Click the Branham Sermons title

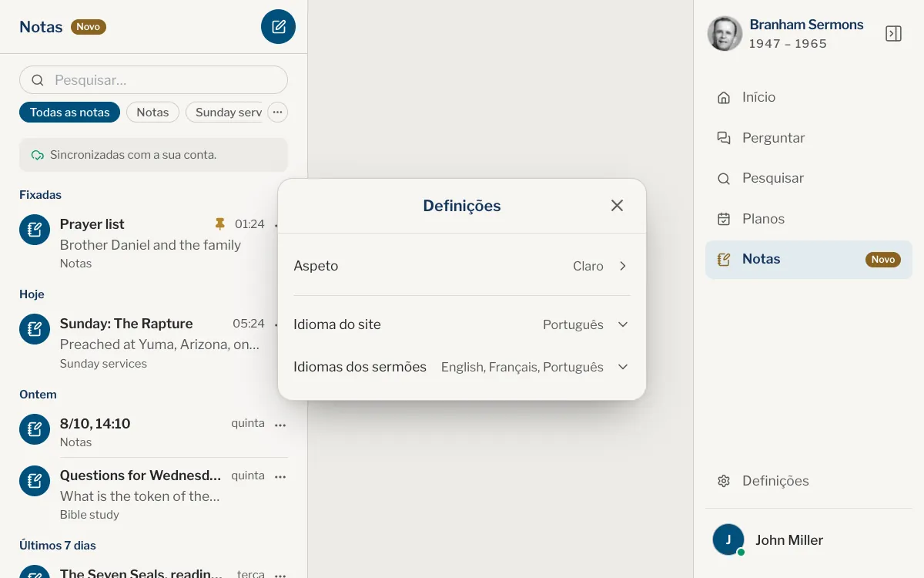coord(806,25)
